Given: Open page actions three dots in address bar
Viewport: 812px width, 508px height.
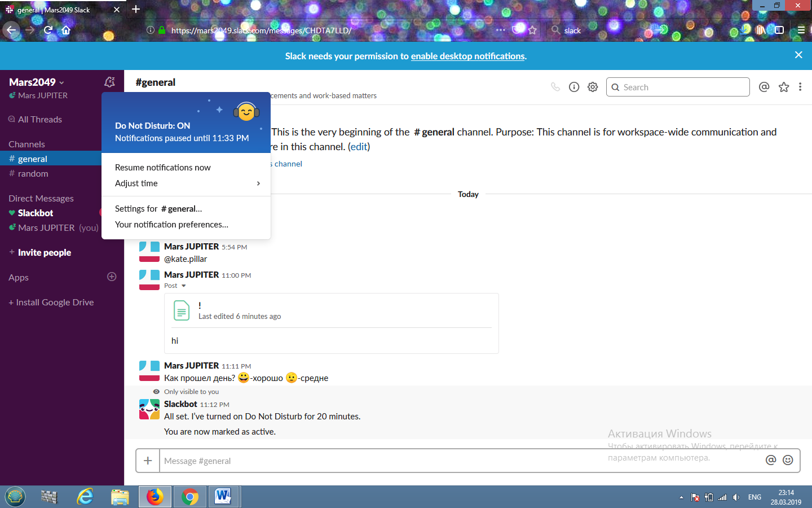Looking at the screenshot, I should click(x=501, y=30).
